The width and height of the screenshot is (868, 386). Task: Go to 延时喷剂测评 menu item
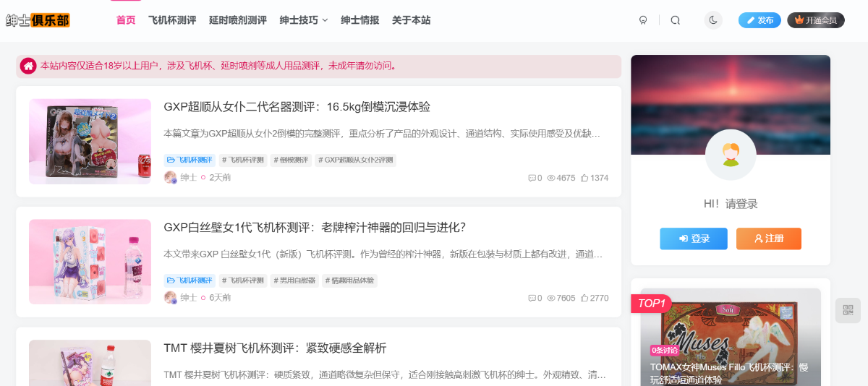(x=238, y=20)
